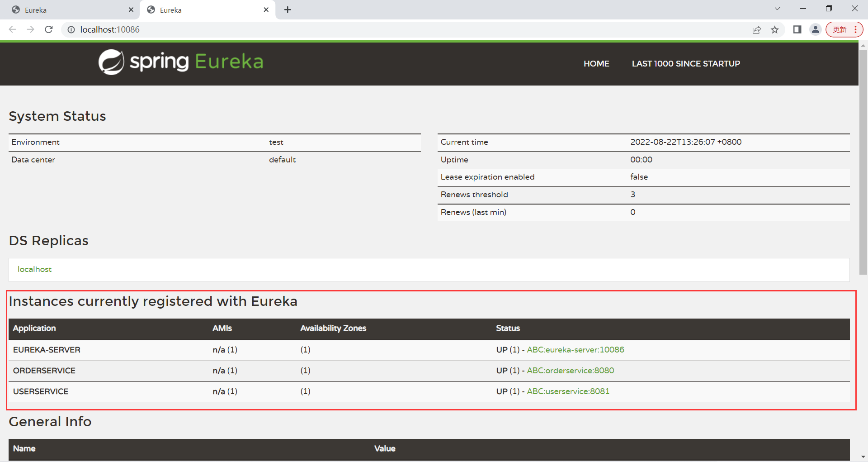Reload the Eureka page
The height and width of the screenshot is (462, 868).
click(49, 29)
